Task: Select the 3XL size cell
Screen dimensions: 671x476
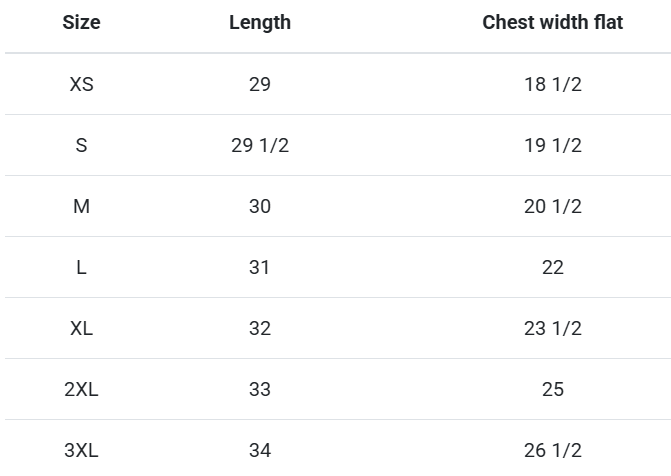Action: tap(81, 450)
